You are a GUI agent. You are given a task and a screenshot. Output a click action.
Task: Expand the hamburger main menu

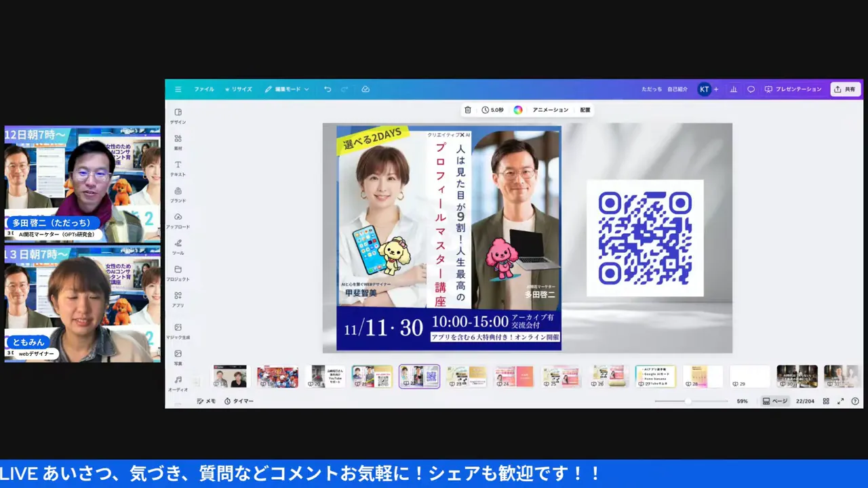[178, 89]
